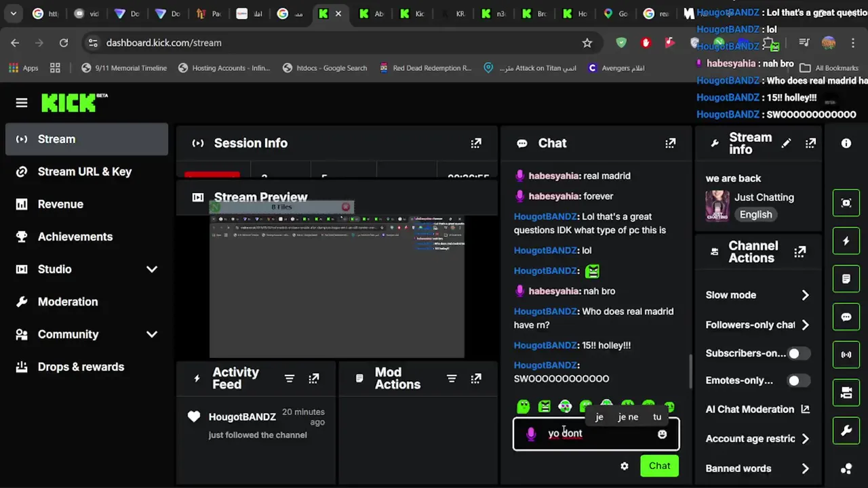Send message with the green Chat button

(659, 466)
